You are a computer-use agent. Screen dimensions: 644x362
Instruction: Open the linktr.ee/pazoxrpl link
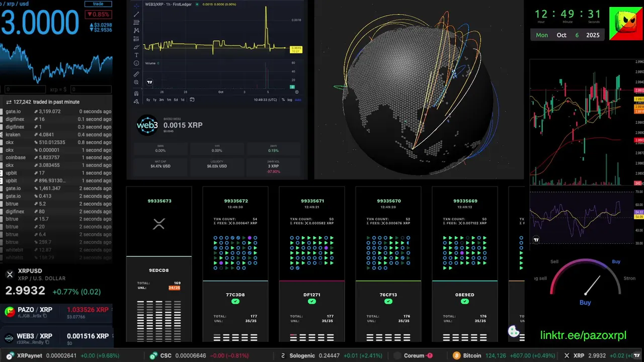[584, 335]
